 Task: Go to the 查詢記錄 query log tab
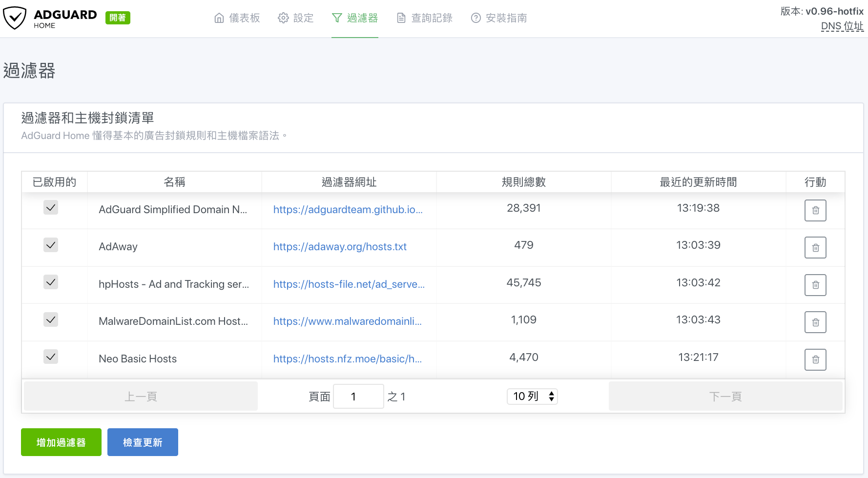(424, 18)
